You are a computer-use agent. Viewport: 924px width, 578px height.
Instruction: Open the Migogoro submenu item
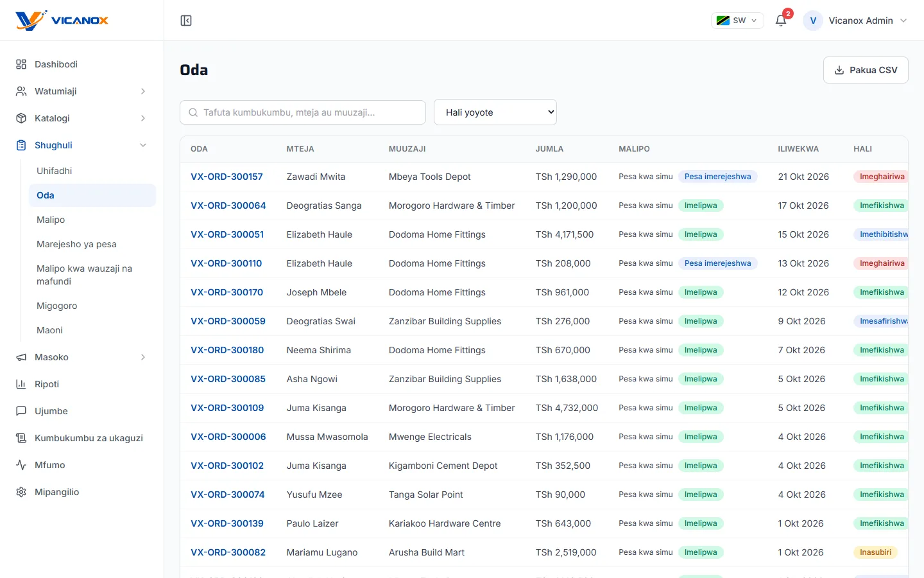coord(92,306)
